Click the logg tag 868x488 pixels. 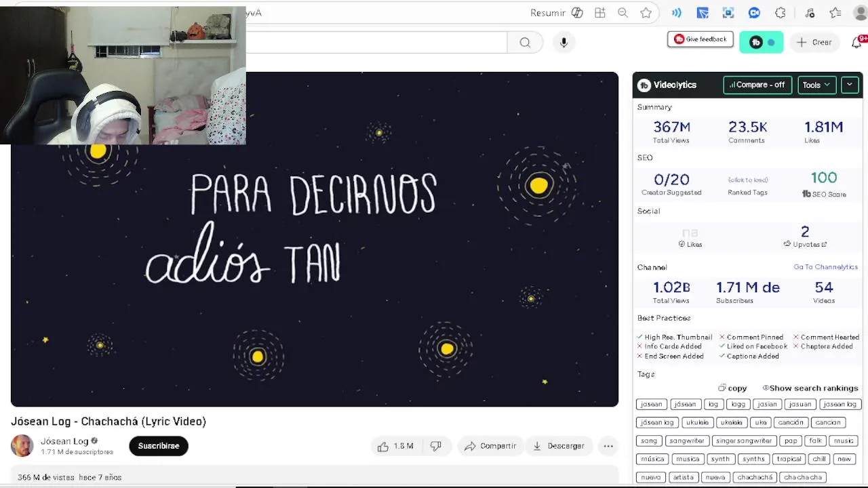[738, 404]
